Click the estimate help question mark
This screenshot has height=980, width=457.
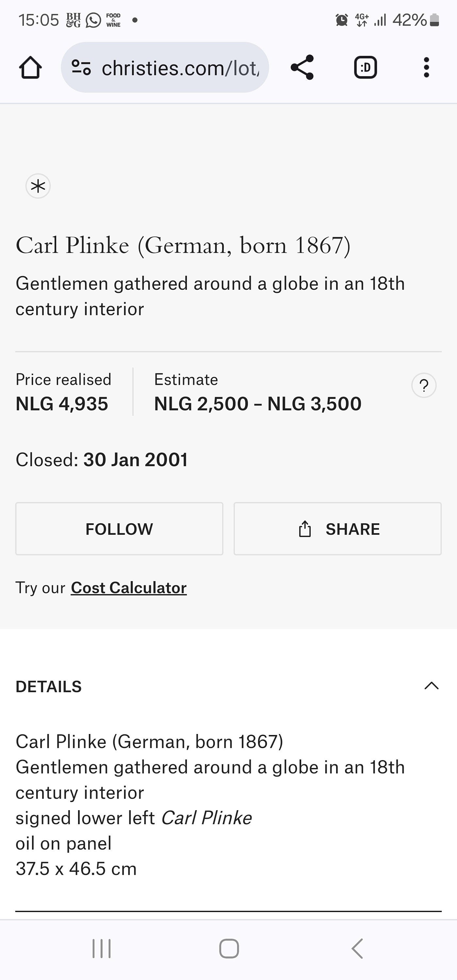tap(423, 385)
